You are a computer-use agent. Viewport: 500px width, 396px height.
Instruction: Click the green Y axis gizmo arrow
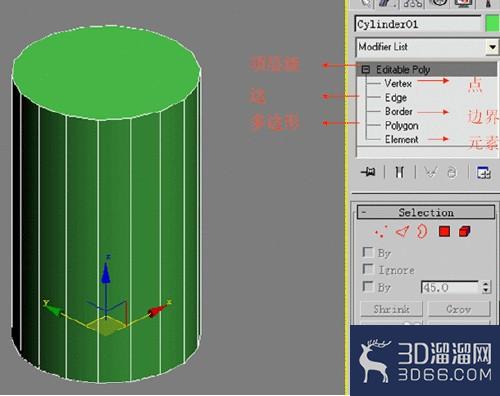(x=53, y=310)
